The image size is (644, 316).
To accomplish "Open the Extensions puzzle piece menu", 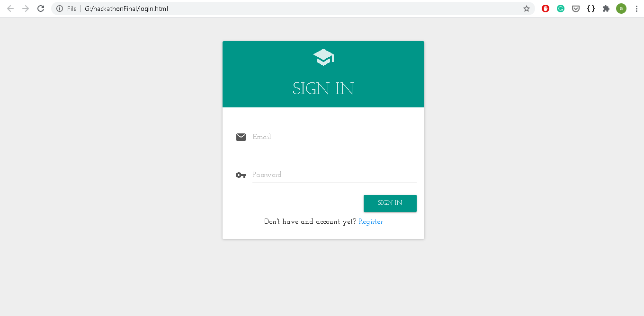I will click(x=606, y=9).
